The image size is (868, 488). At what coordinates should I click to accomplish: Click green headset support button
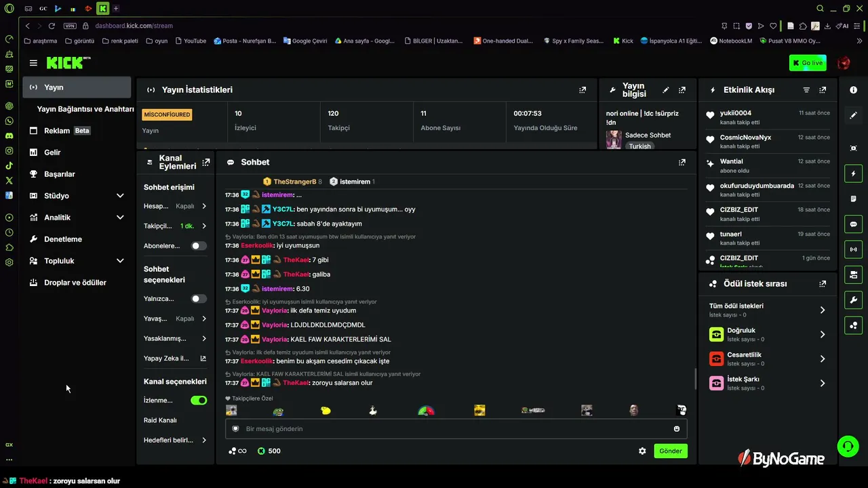848,445
